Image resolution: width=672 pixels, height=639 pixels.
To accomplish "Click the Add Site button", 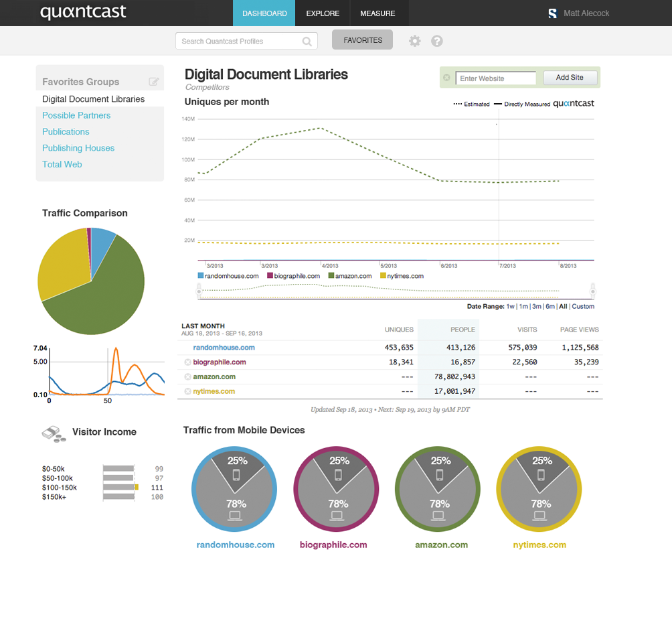I will coord(570,78).
